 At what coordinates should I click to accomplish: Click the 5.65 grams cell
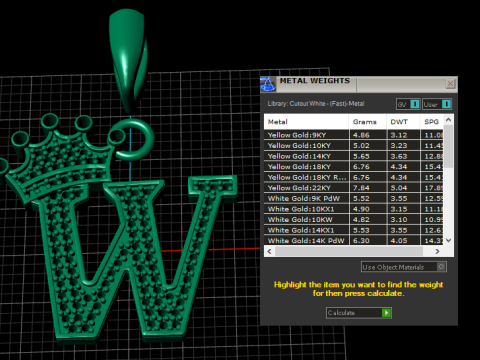point(368,156)
